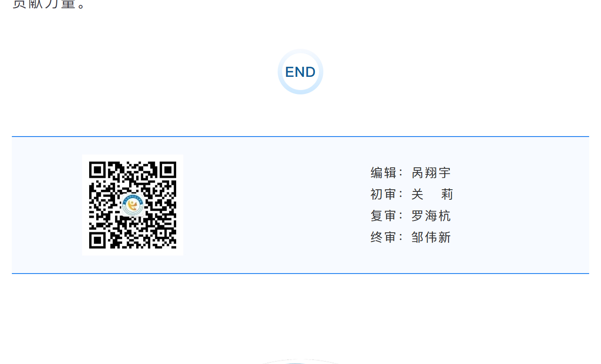601x364 pixels.
Task: Select the final reviewer name 邹伟新
Action: tap(431, 237)
